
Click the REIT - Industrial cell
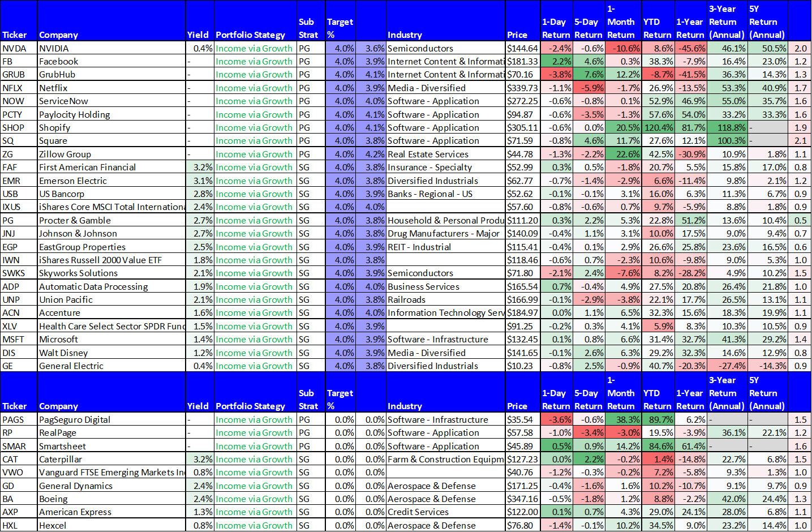click(445, 247)
